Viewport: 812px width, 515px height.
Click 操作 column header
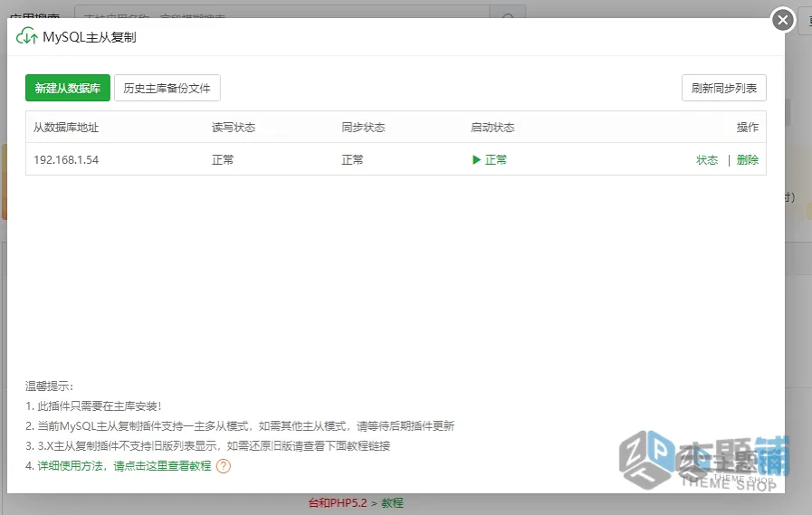pos(747,128)
